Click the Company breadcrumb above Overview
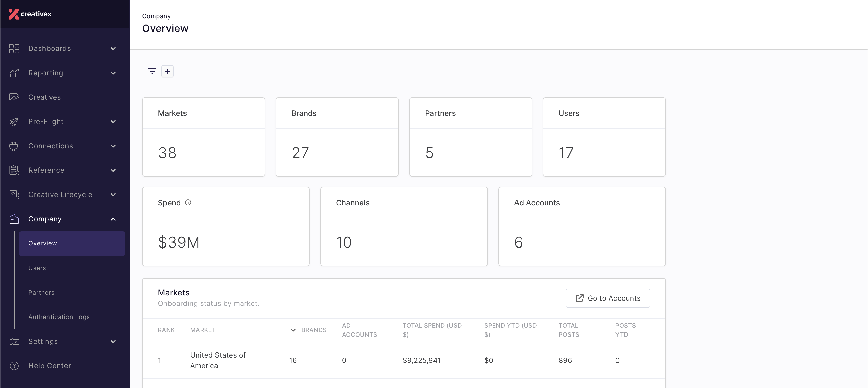This screenshot has width=868, height=388. [x=156, y=16]
